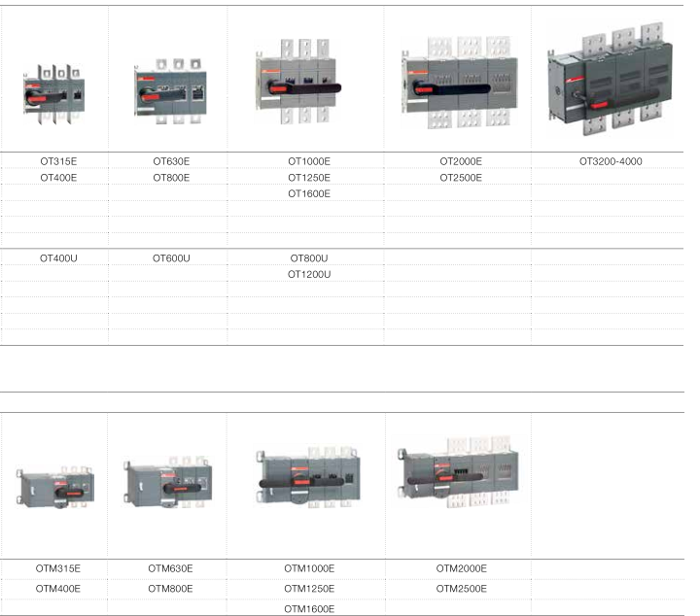The height and width of the screenshot is (616, 700).
Task: Select the OTM1000E model label
Action: click(x=309, y=568)
